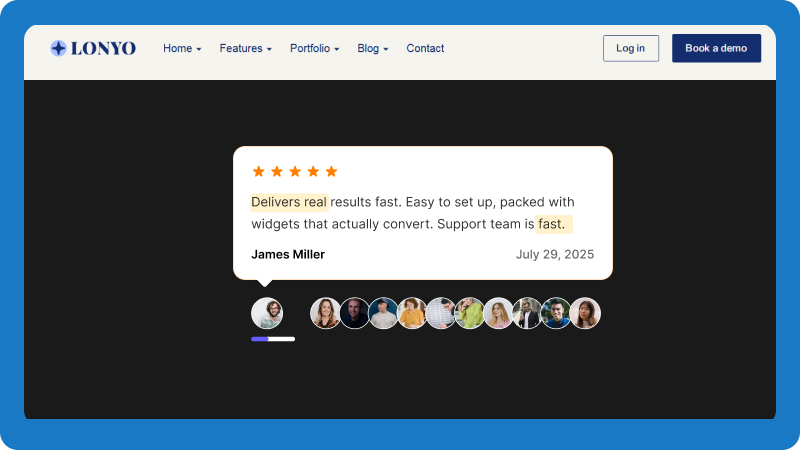
Task: Click the testimonial progress bar
Action: point(273,339)
